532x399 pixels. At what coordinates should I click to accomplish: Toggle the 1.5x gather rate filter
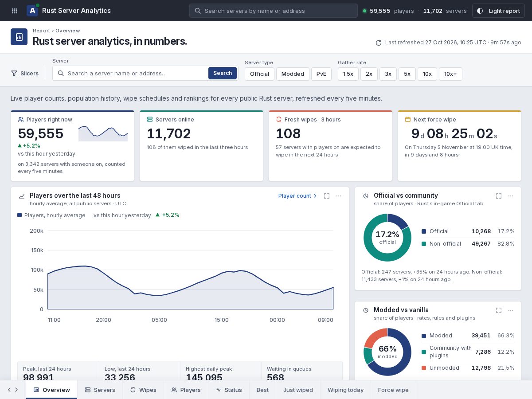click(348, 74)
